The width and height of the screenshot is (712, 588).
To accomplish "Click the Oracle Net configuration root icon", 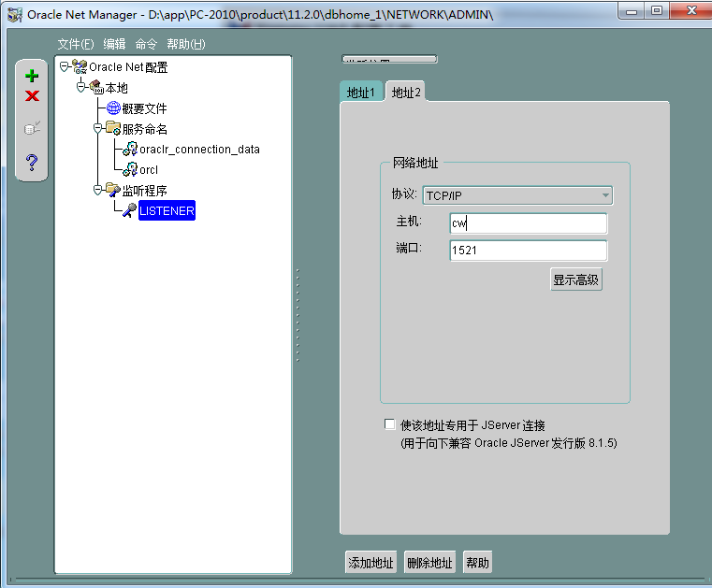I will [80, 67].
